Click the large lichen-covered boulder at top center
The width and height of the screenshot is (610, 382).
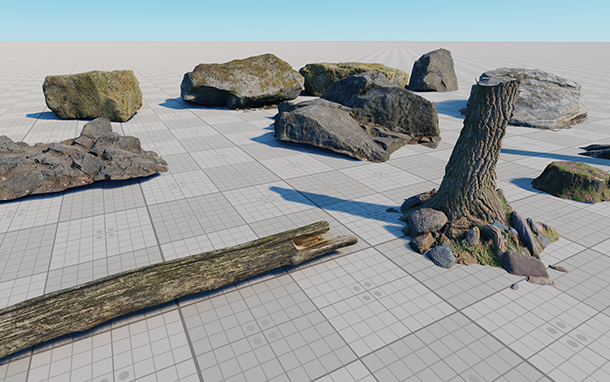click(x=241, y=81)
